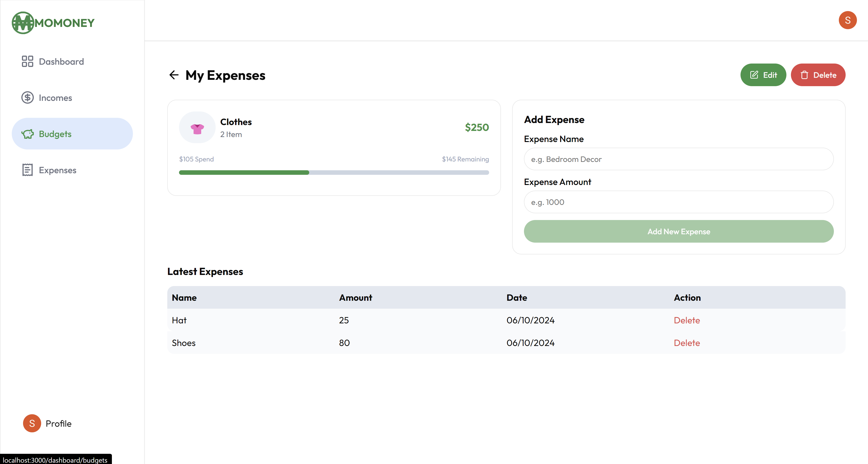Select Expenses in the sidebar

point(57,170)
